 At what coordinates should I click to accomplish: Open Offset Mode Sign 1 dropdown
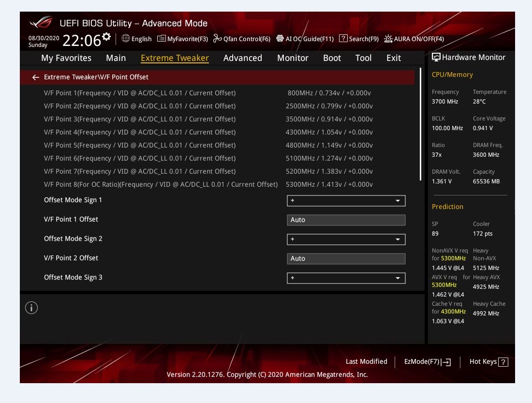click(x=346, y=201)
